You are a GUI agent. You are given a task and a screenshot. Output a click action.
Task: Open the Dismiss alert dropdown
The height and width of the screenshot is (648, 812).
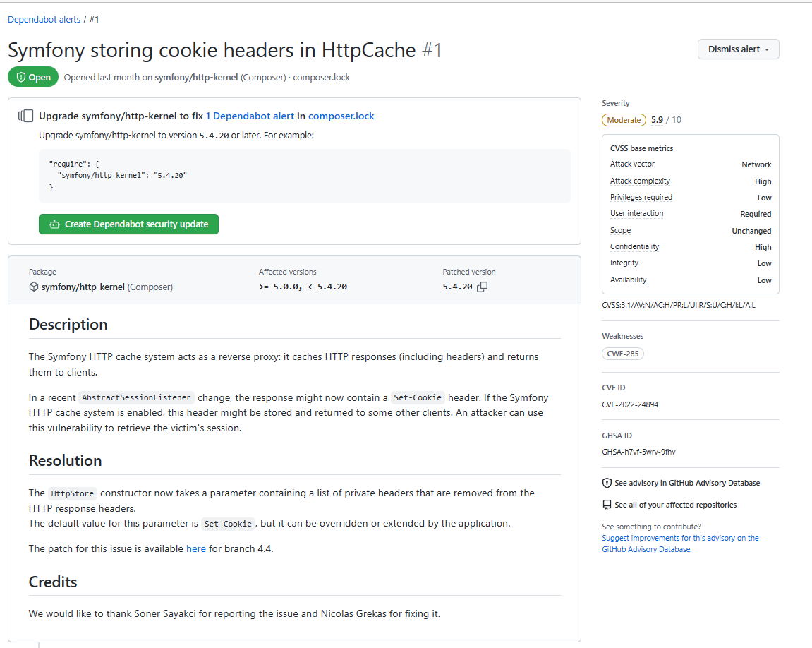point(738,49)
